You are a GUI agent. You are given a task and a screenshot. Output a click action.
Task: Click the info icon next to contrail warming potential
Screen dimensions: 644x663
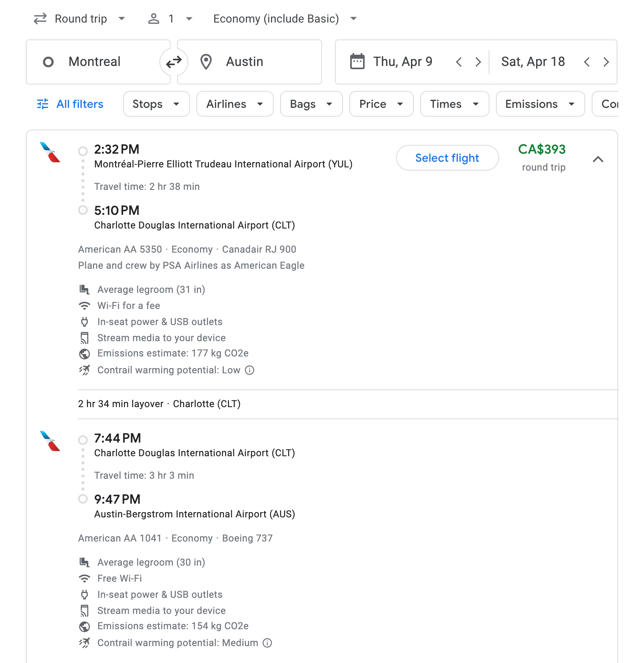tap(250, 370)
